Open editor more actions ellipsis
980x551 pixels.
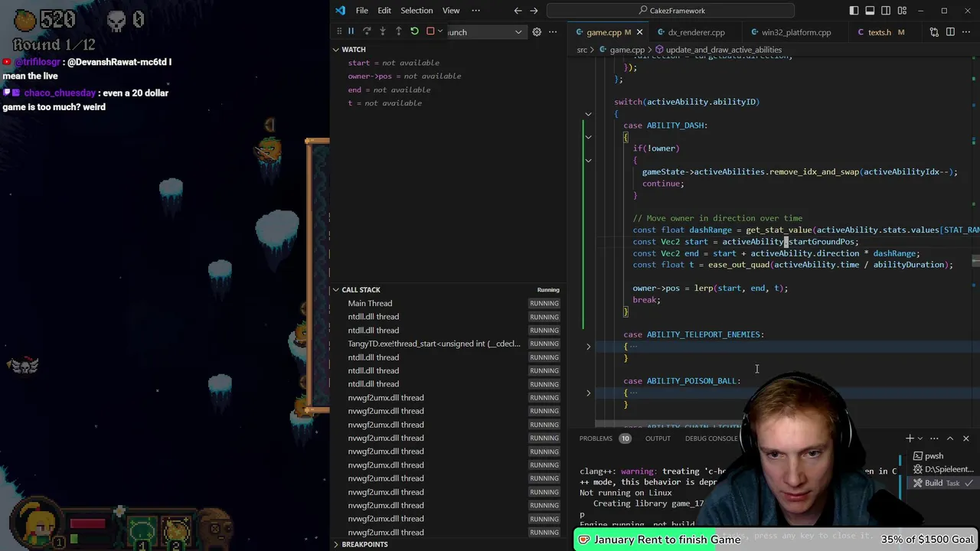coord(966,32)
